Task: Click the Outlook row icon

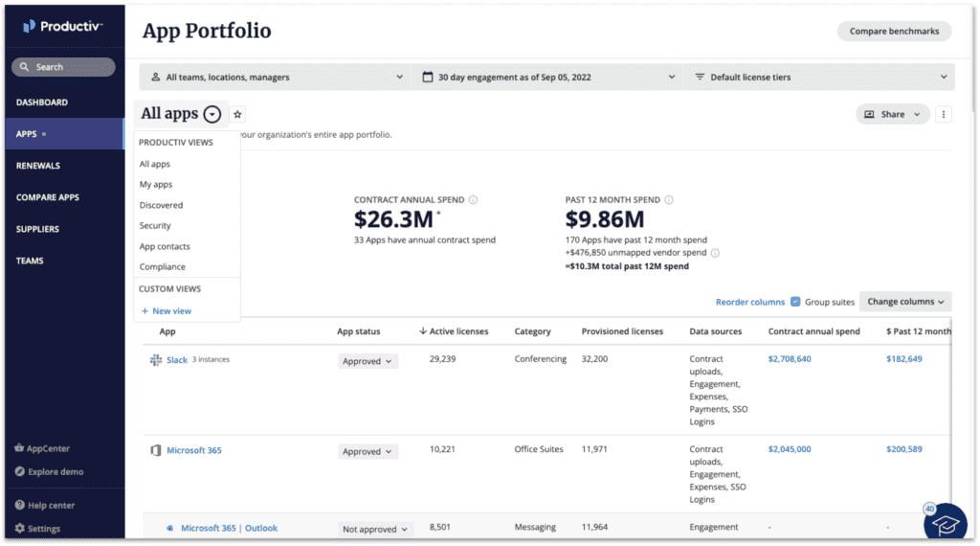Action: (x=170, y=529)
